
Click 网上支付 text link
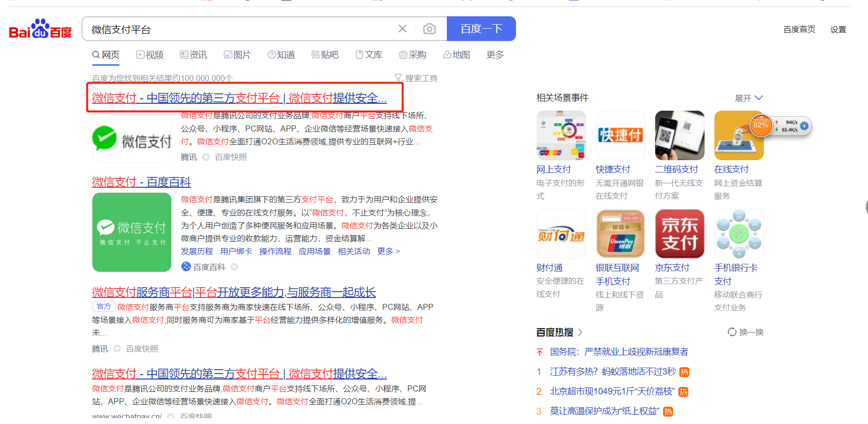[x=553, y=170]
